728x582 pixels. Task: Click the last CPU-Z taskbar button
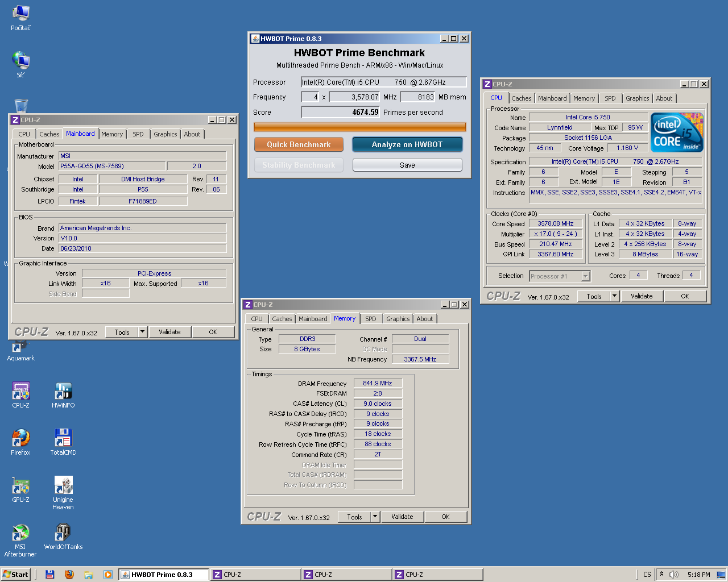click(x=437, y=575)
